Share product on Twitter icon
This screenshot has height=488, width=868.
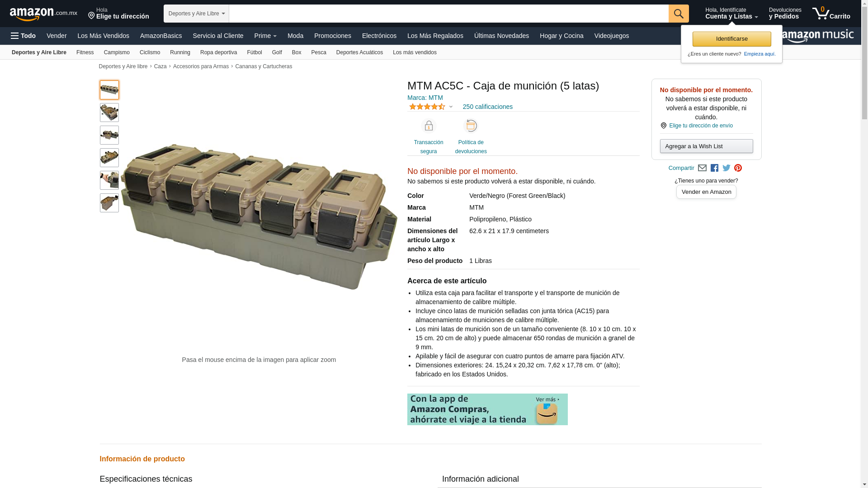726,168
